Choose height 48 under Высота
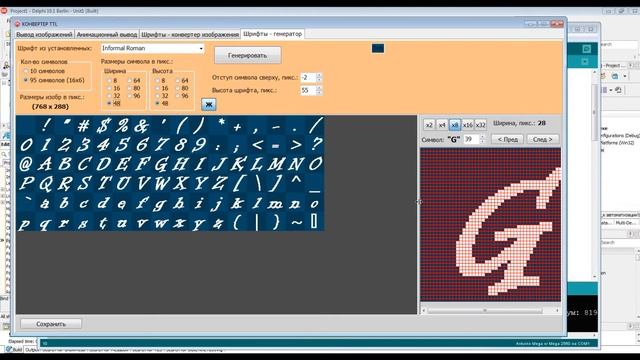 [162, 104]
